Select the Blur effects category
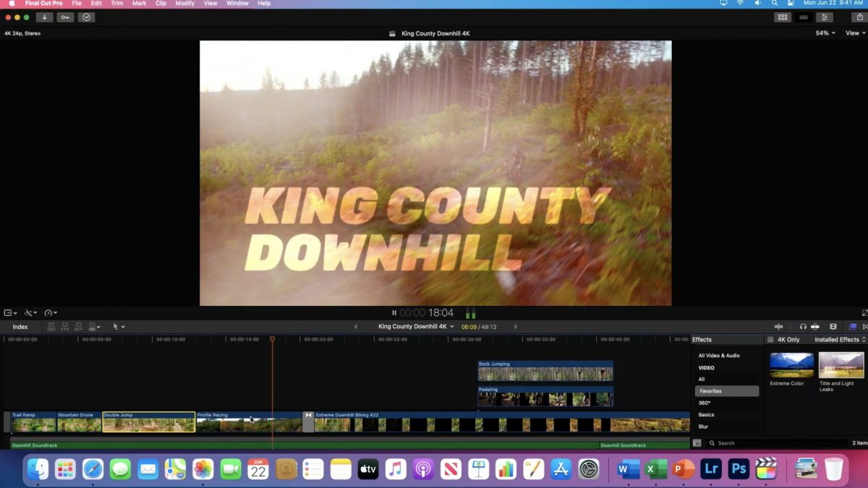The width and height of the screenshot is (868, 488). (703, 427)
